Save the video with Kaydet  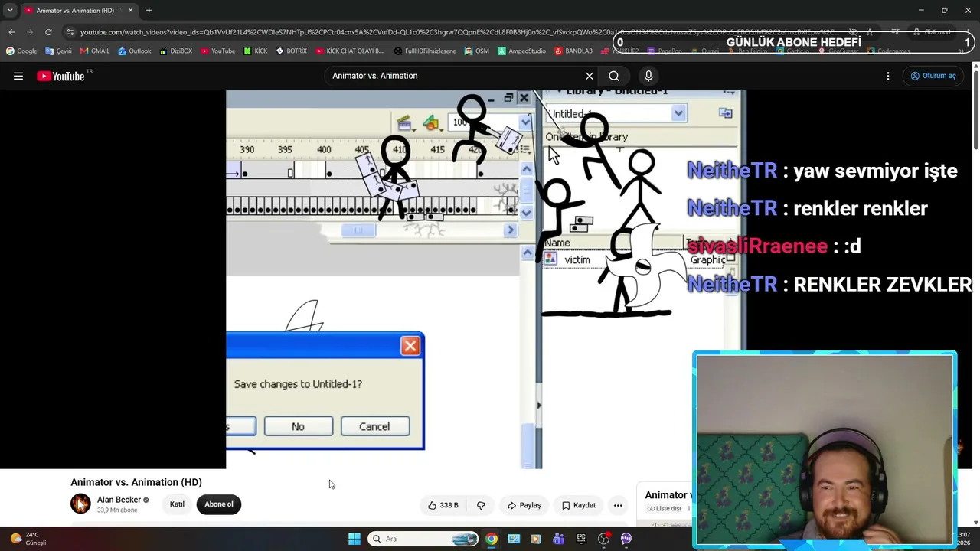click(578, 505)
